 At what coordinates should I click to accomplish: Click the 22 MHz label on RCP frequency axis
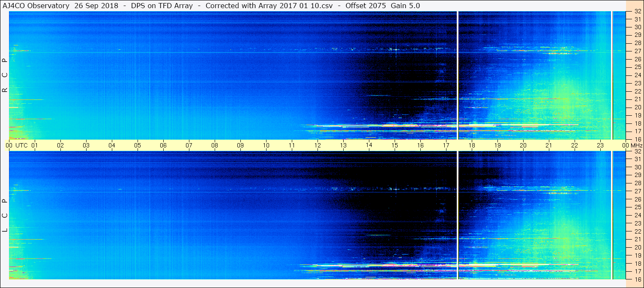tap(638, 91)
